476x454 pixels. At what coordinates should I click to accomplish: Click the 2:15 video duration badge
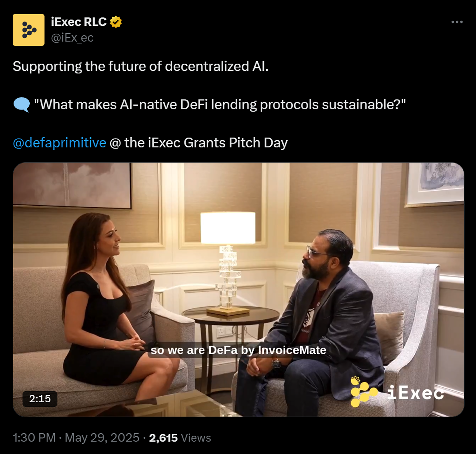(x=40, y=399)
